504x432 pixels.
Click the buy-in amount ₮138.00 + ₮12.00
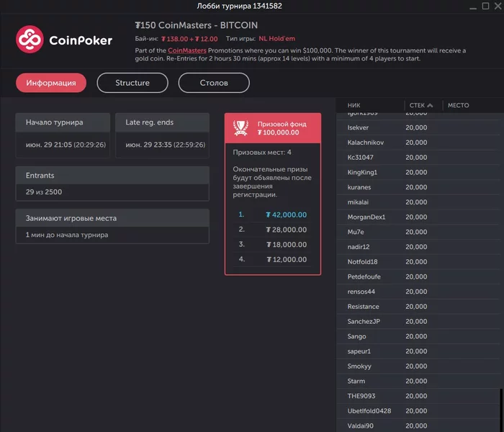tap(189, 39)
